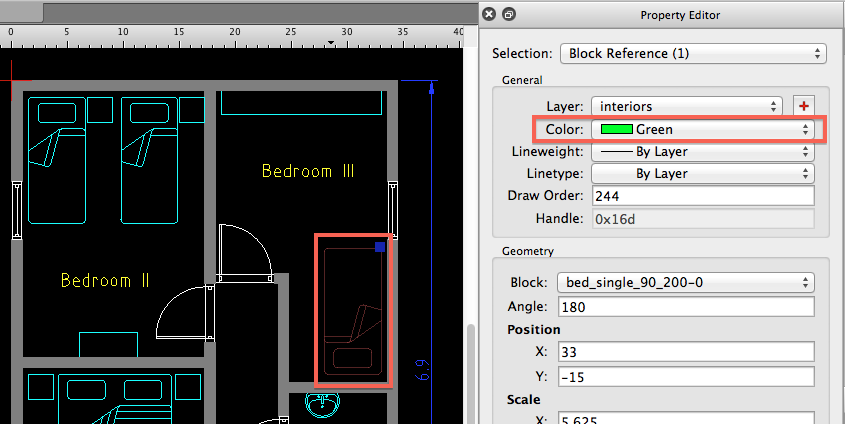Float the Property Editor panel
Viewport: 845px width, 424px height.
(x=508, y=15)
